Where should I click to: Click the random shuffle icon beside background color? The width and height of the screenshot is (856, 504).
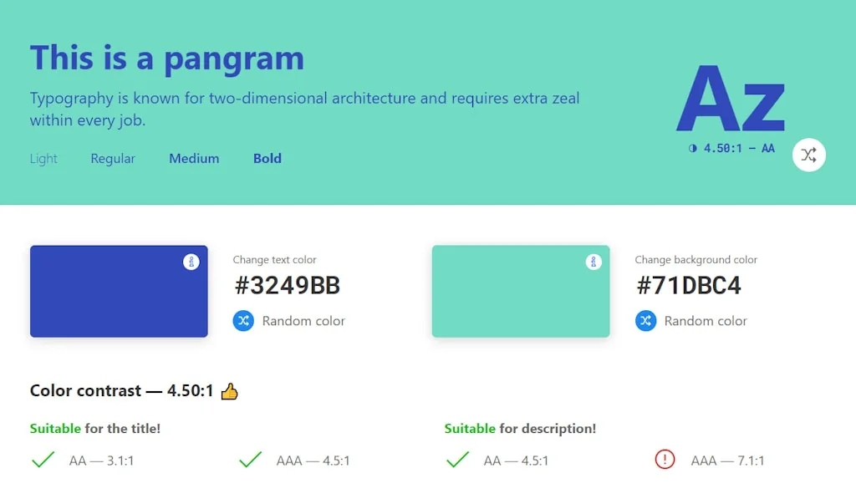point(645,321)
